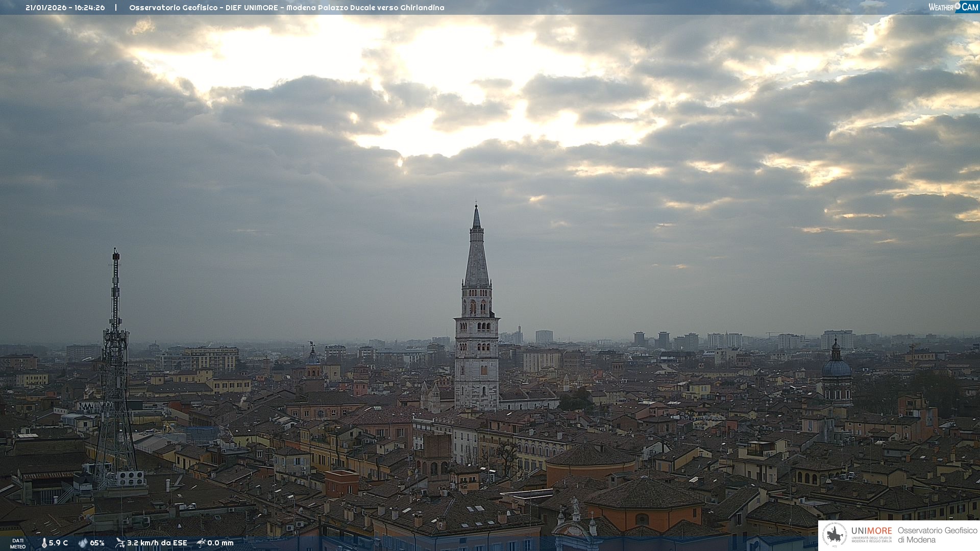The image size is (980, 551).
Task: Click the humidity water drops icon
Action: [x=83, y=543]
